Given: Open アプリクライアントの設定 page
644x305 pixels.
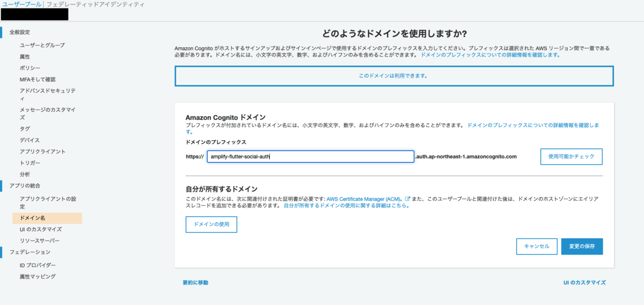Looking at the screenshot, I should click(x=47, y=202).
